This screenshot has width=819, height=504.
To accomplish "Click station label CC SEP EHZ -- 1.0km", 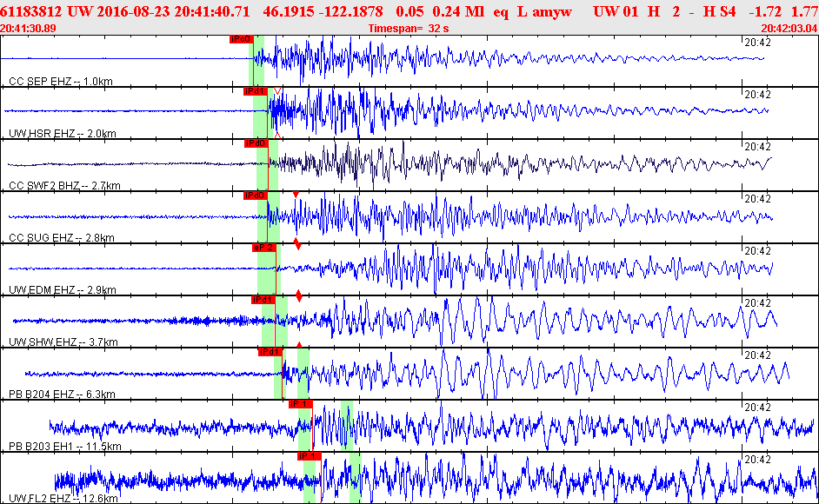I will pyautogui.click(x=61, y=82).
